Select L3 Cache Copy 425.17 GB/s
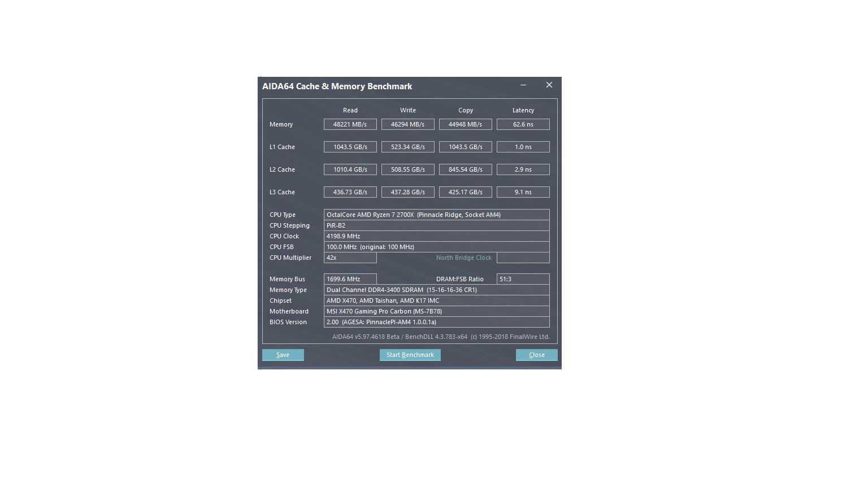868x488 pixels. pos(466,192)
